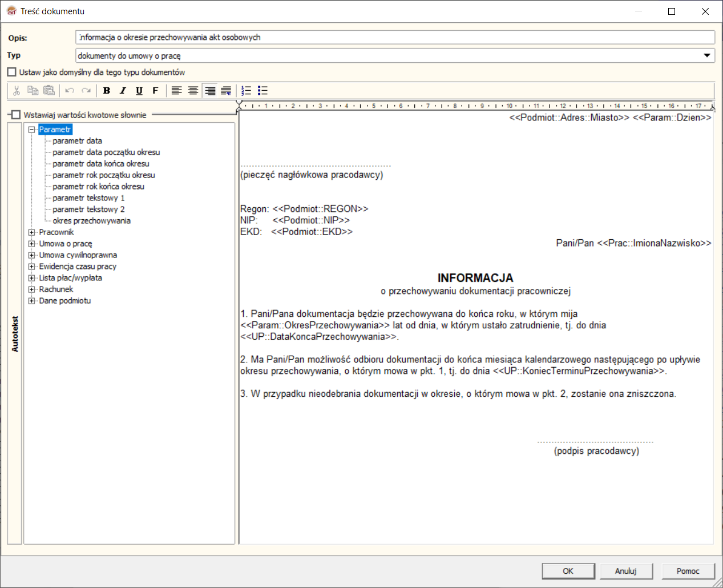Collapse the Parametr tree node
The height and width of the screenshot is (588, 723).
(x=32, y=130)
